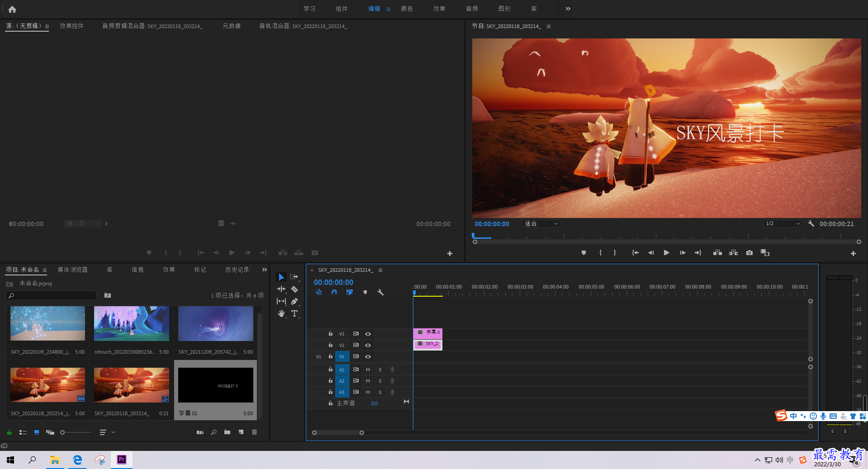
Task: Click the home icon at top left
Action: 12,9
